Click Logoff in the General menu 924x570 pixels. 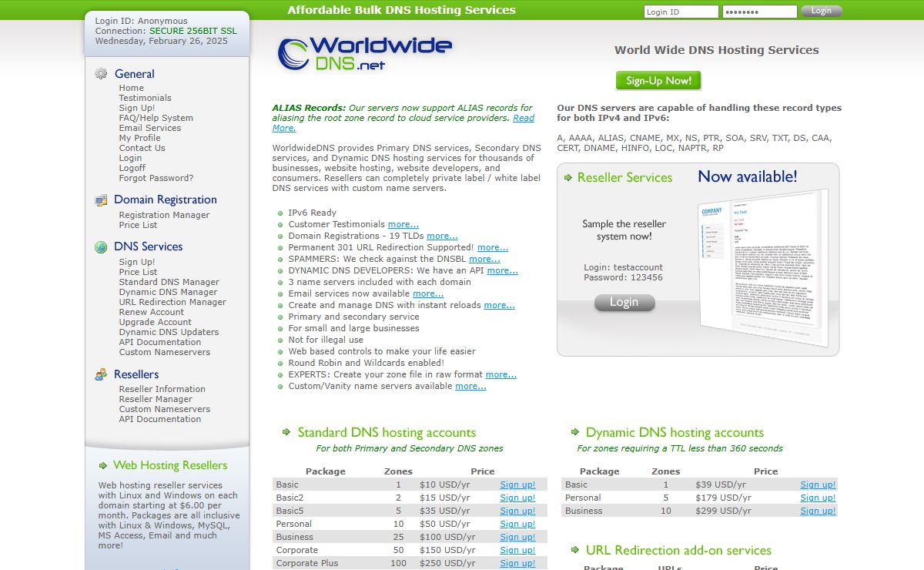coord(132,168)
